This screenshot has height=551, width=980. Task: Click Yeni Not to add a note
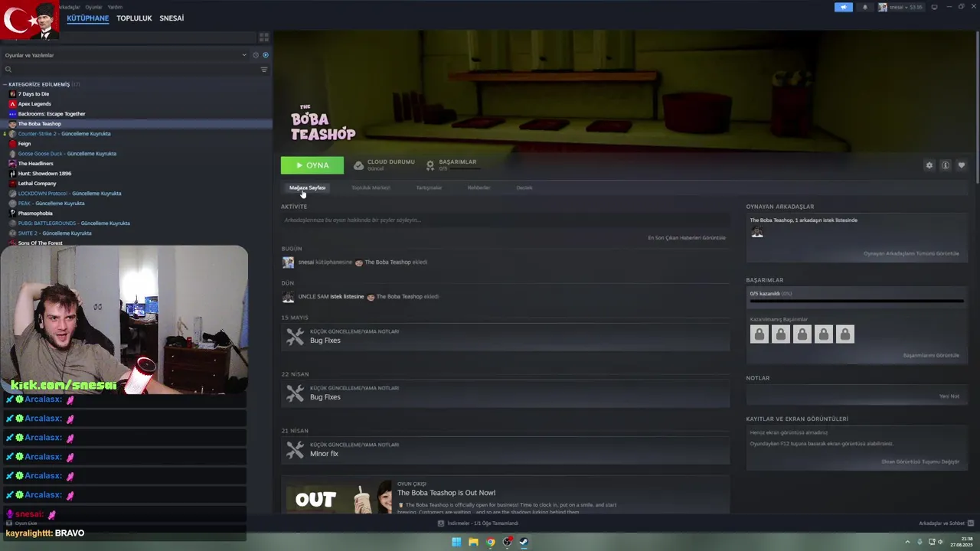(x=949, y=396)
